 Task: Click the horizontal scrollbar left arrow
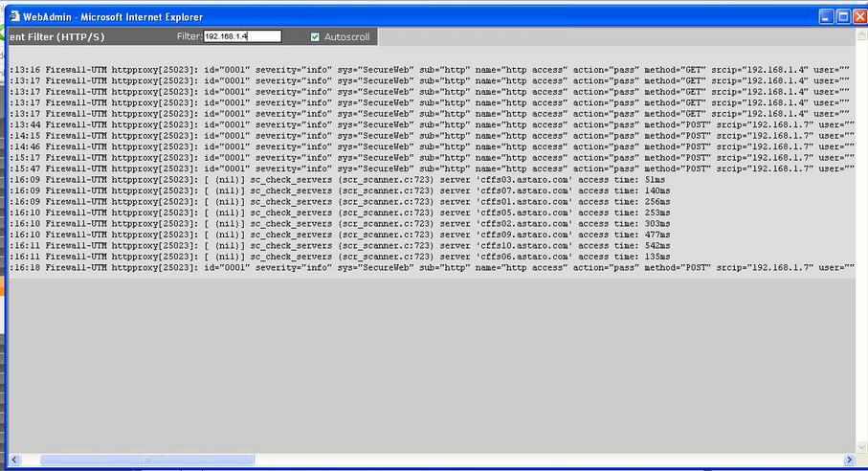tap(15, 460)
